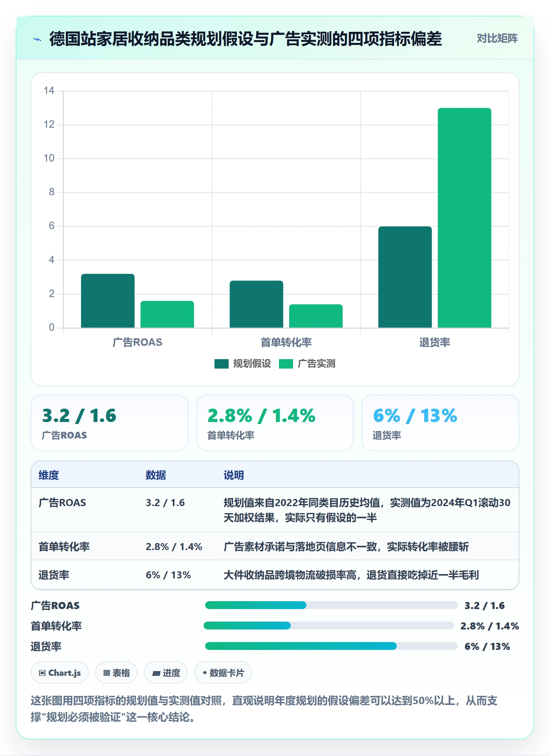
Task: Click the 首单转化率 progress bar
Action: click(329, 626)
